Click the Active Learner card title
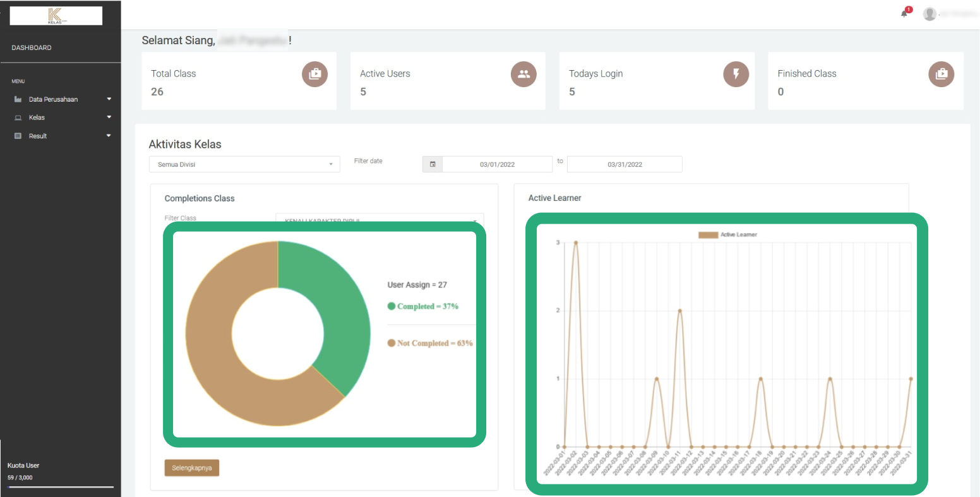The width and height of the screenshot is (980, 497). pos(555,198)
